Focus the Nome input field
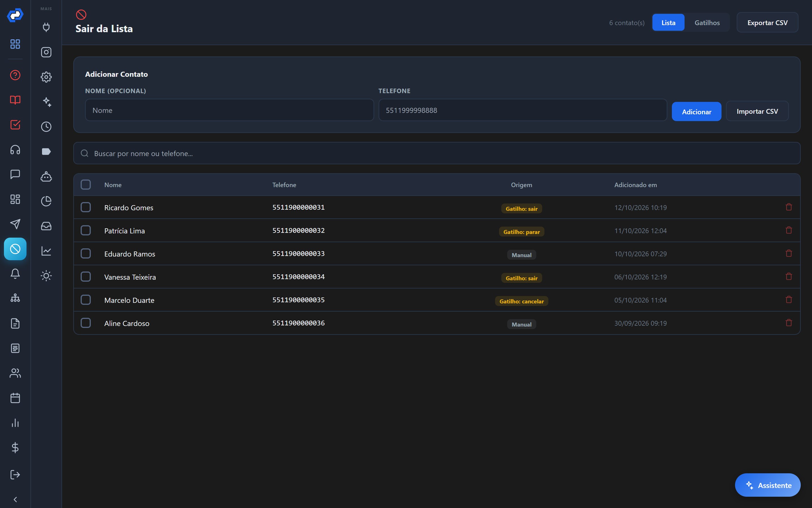This screenshot has width=812, height=508. click(x=230, y=110)
